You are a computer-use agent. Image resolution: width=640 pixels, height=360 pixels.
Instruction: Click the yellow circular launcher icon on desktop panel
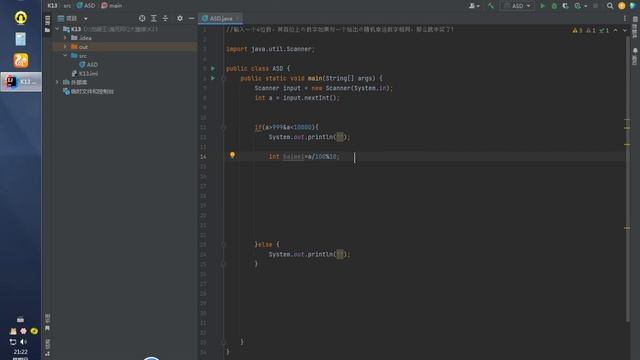21,18
